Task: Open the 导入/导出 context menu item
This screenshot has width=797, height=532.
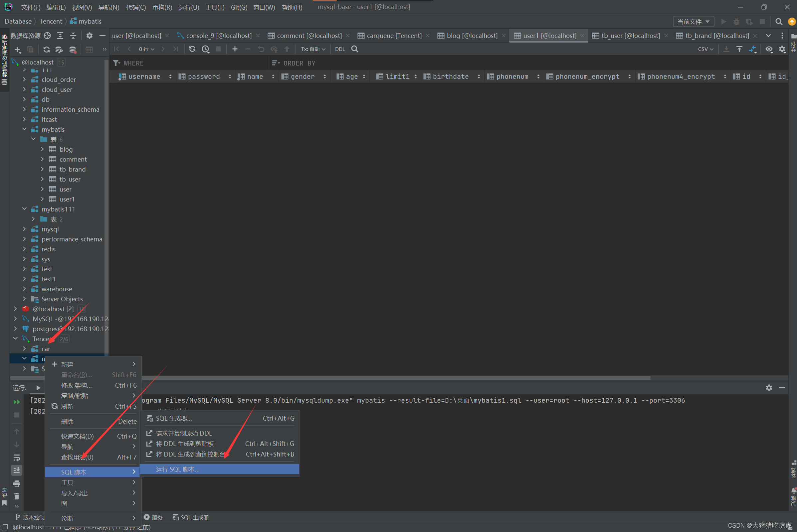Action: pos(93,493)
